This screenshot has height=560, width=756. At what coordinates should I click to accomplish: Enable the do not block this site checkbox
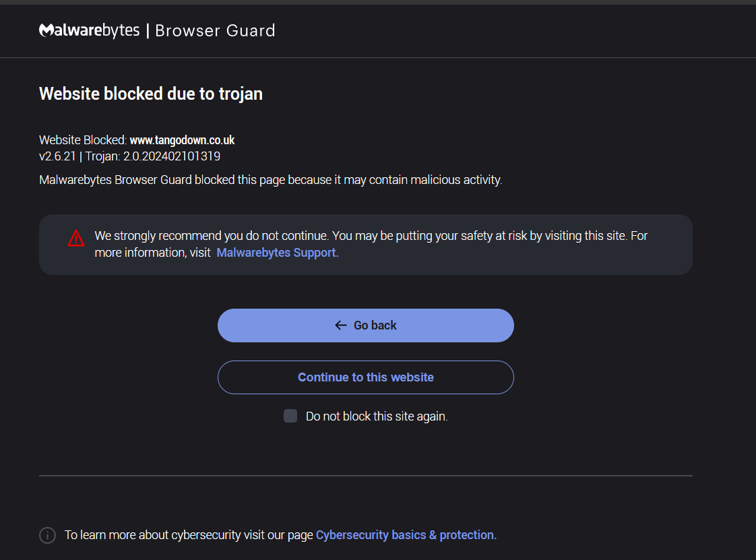click(290, 416)
